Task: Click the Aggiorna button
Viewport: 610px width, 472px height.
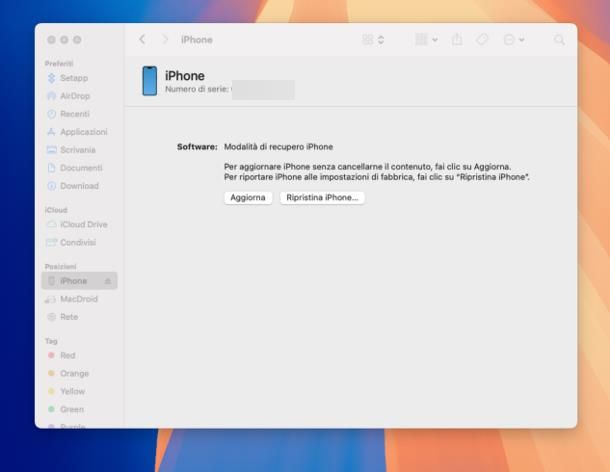Action: [x=248, y=198]
